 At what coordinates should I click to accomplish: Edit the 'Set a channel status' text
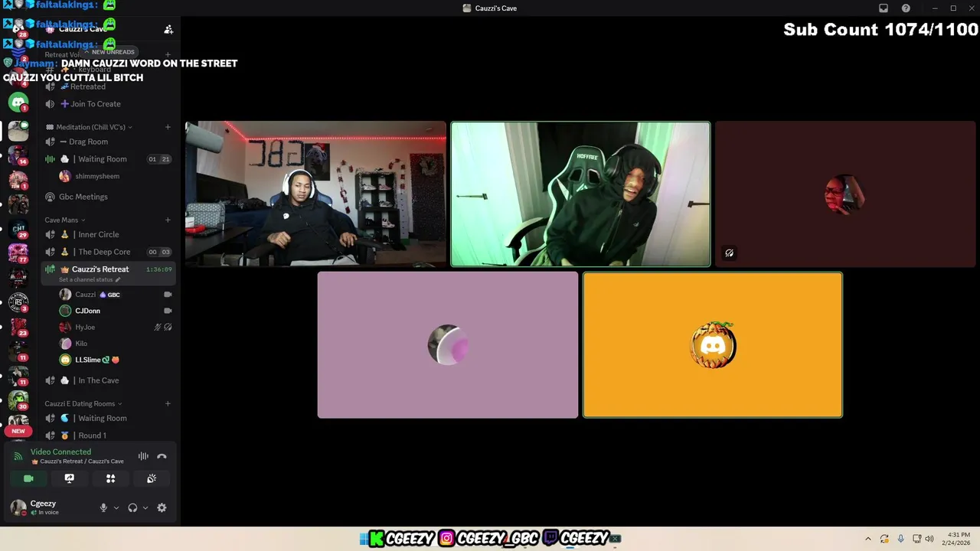[90, 279]
